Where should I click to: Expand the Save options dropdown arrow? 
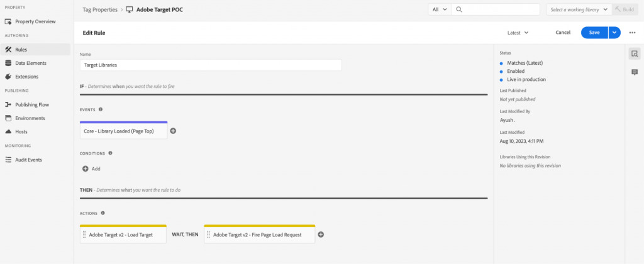tap(614, 33)
